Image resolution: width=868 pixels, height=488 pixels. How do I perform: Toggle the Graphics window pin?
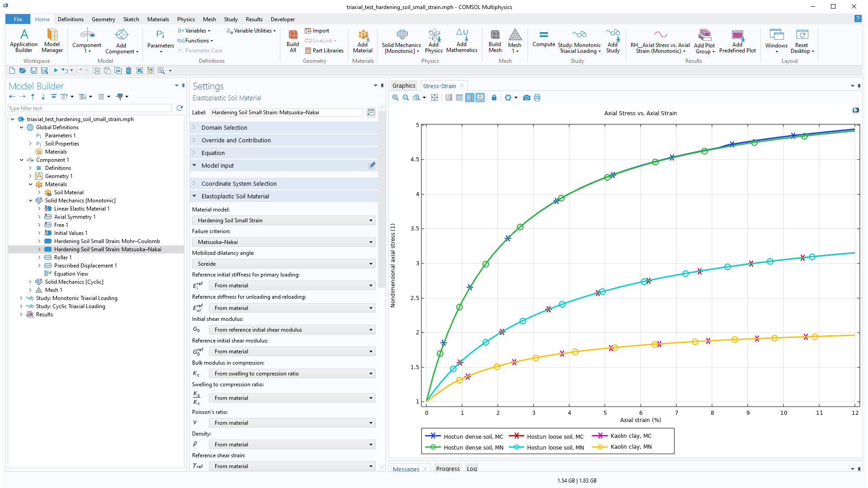859,86
